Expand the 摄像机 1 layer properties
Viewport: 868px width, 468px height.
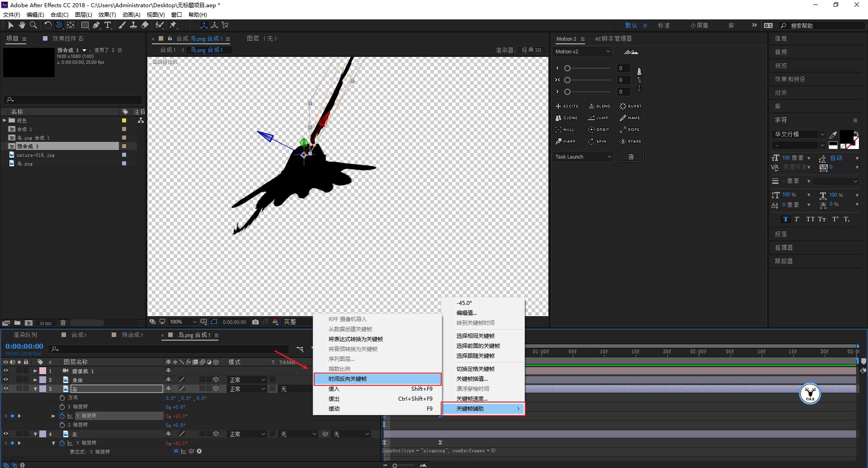[35, 371]
